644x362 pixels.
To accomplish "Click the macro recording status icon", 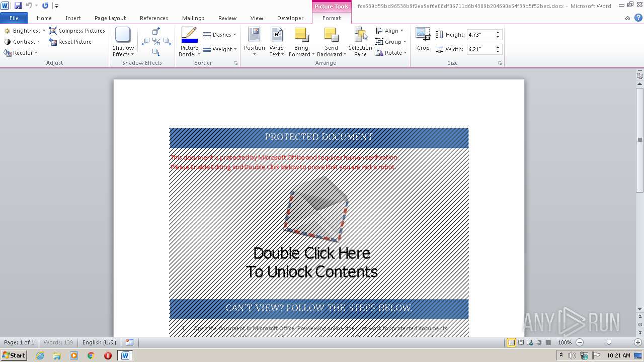I will (129, 342).
